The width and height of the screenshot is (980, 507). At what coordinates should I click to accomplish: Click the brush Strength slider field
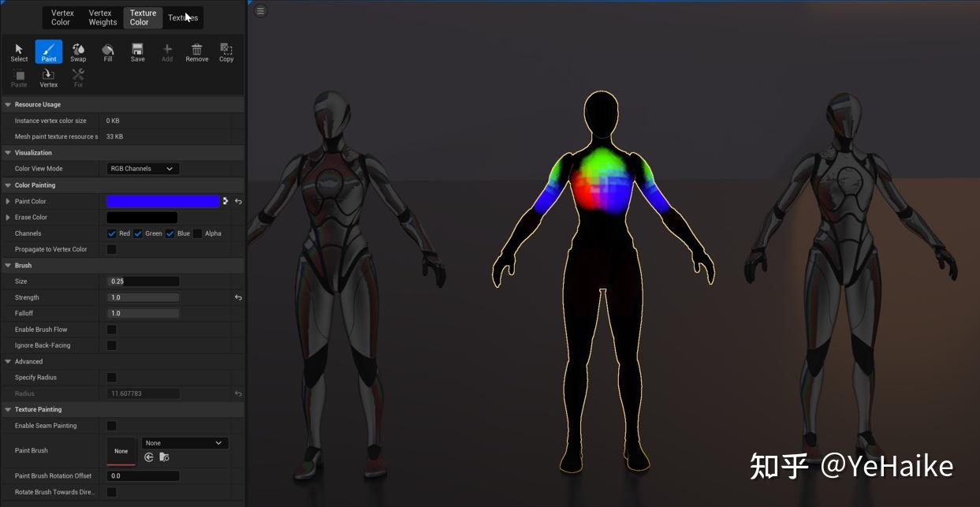point(143,297)
